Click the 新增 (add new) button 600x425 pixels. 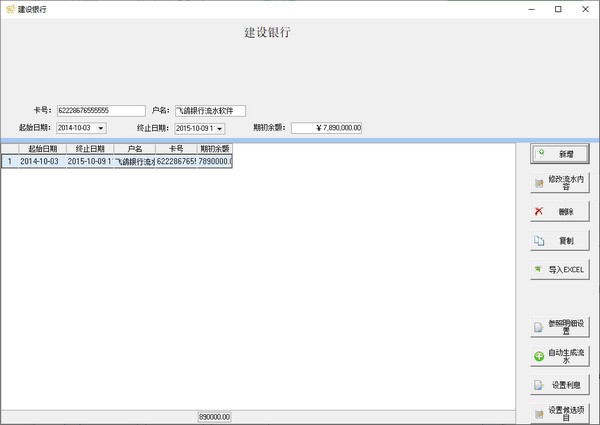(559, 154)
